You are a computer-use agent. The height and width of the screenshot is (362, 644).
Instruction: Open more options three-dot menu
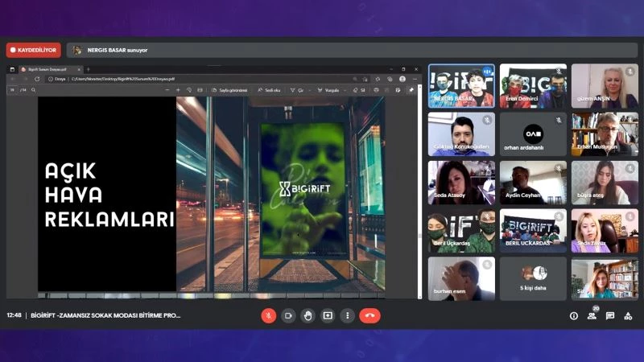coord(347,315)
